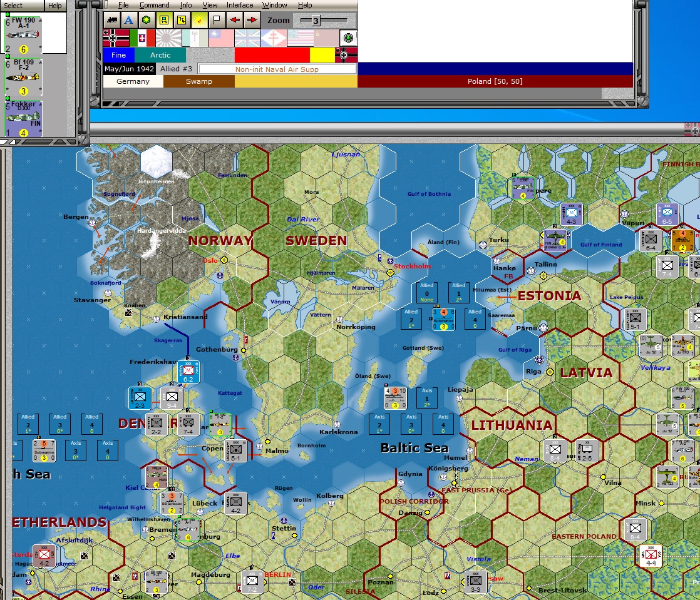
Task: Open the File menu
Action: point(123,5)
